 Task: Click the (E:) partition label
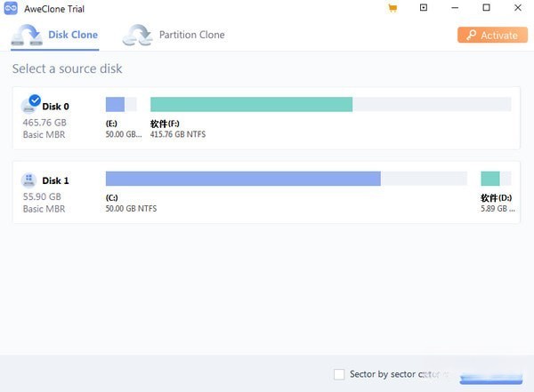pyautogui.click(x=111, y=124)
